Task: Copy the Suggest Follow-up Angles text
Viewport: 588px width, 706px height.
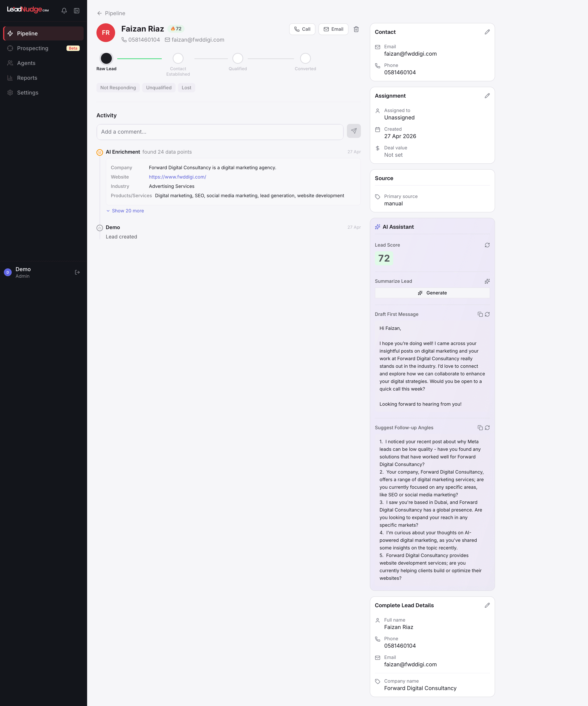Action: coord(480,428)
